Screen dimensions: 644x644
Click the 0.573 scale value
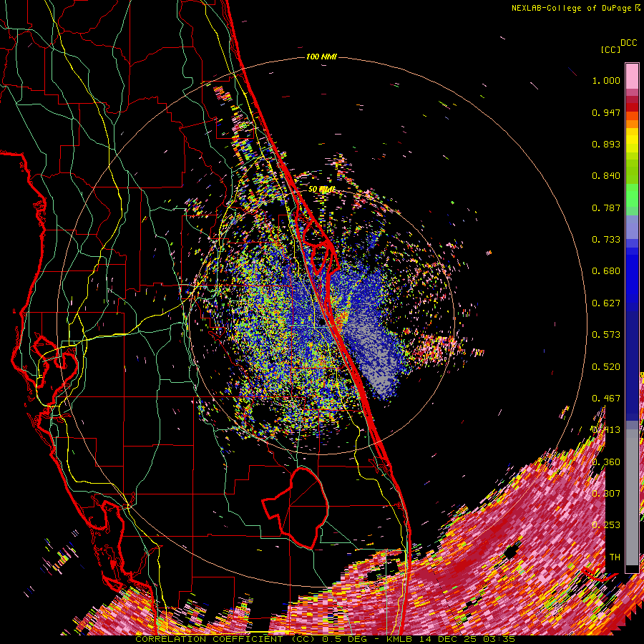(606, 335)
